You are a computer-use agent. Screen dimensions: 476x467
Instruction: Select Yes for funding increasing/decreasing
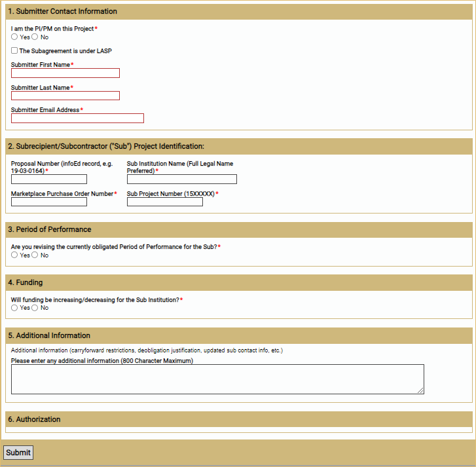pos(14,308)
